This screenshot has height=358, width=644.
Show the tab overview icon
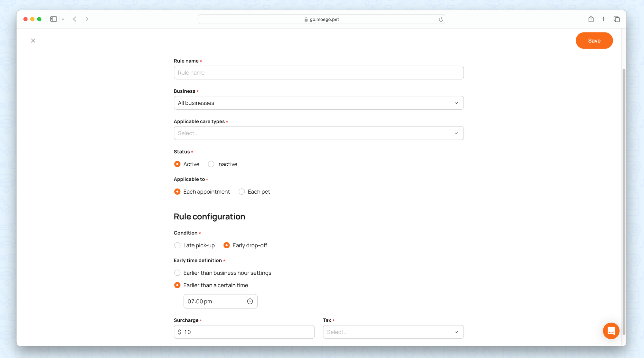pos(617,19)
